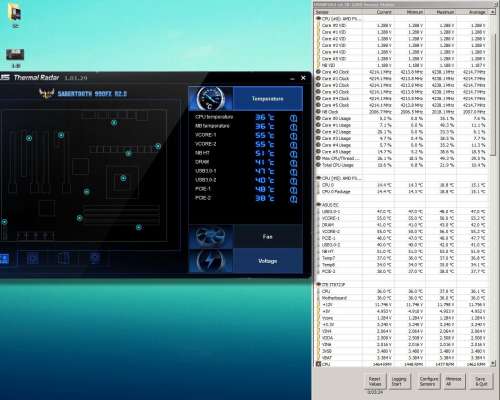This screenshot has width=500, height=400.
Task: Click the lightning bolt voltage icon
Action: pos(210,261)
